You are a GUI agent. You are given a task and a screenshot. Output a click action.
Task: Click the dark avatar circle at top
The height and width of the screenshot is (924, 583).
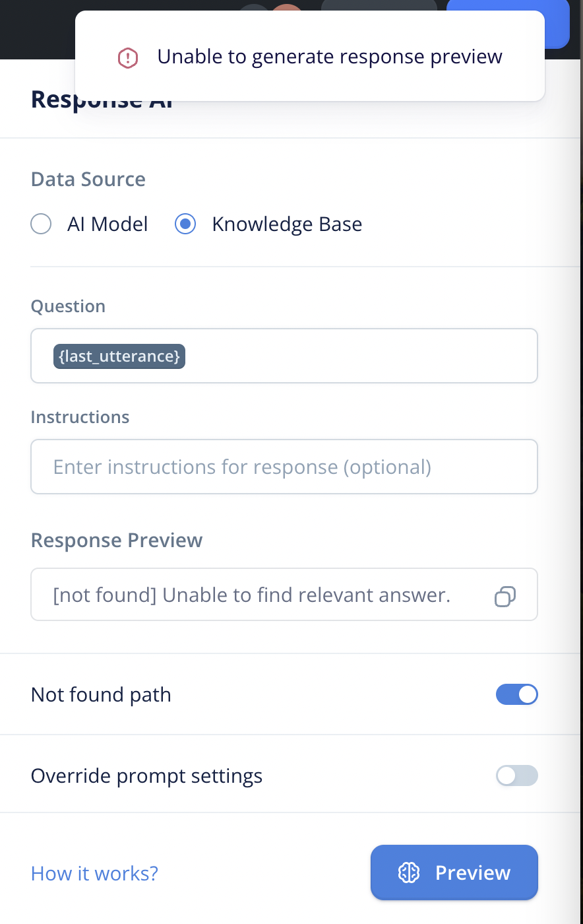(254, 7)
